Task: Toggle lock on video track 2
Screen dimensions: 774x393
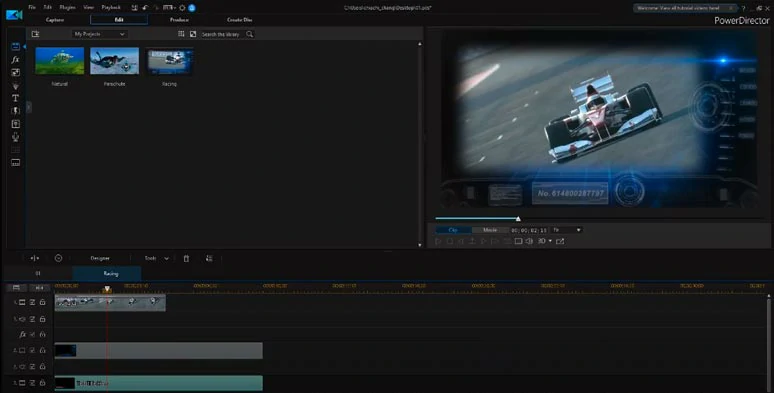Action: (42, 350)
